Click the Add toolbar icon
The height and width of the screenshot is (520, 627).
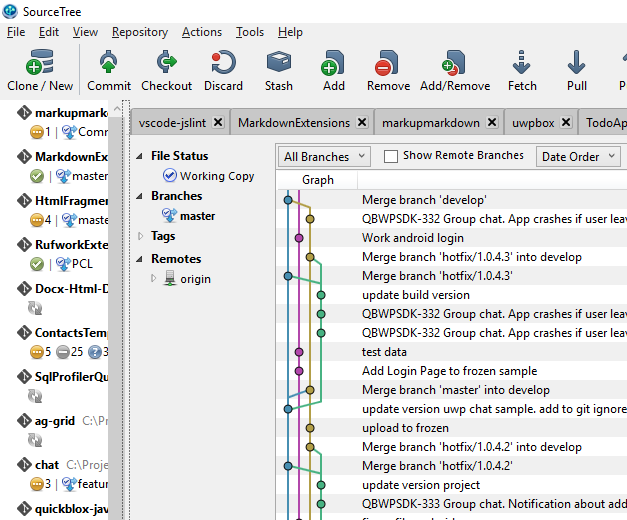(333, 62)
